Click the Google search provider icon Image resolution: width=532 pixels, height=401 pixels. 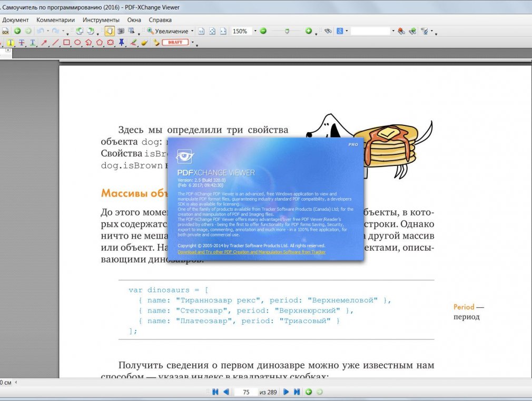pos(340,31)
